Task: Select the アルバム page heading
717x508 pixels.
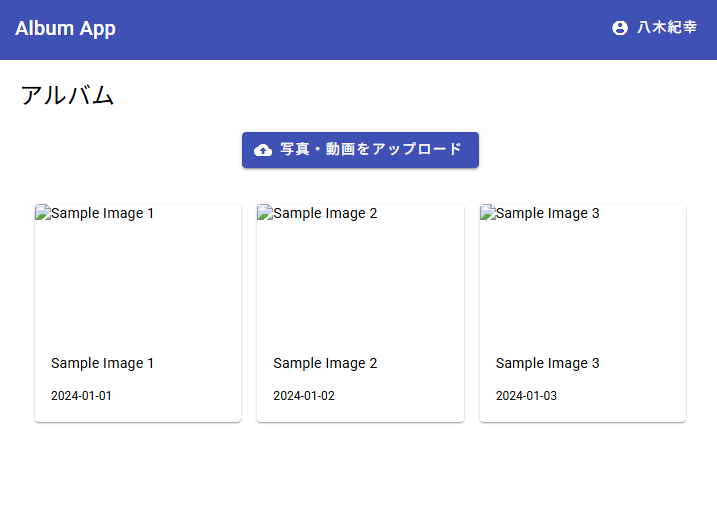Action: tap(67, 96)
